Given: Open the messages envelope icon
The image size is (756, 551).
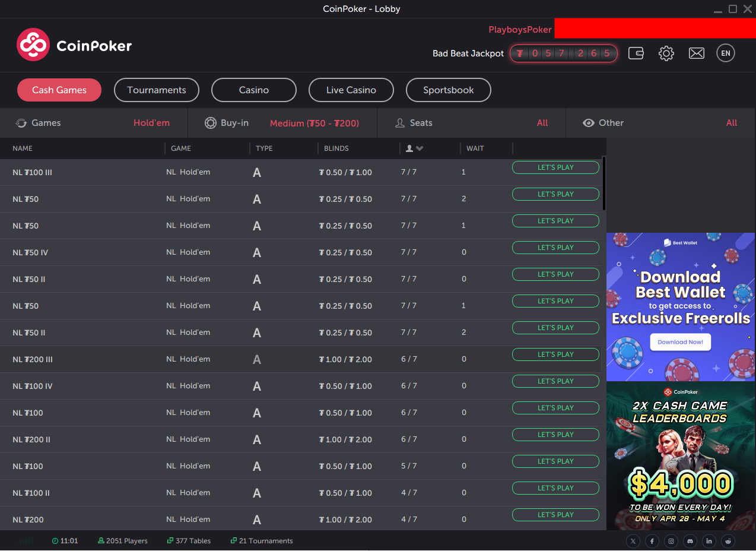Looking at the screenshot, I should pos(696,53).
